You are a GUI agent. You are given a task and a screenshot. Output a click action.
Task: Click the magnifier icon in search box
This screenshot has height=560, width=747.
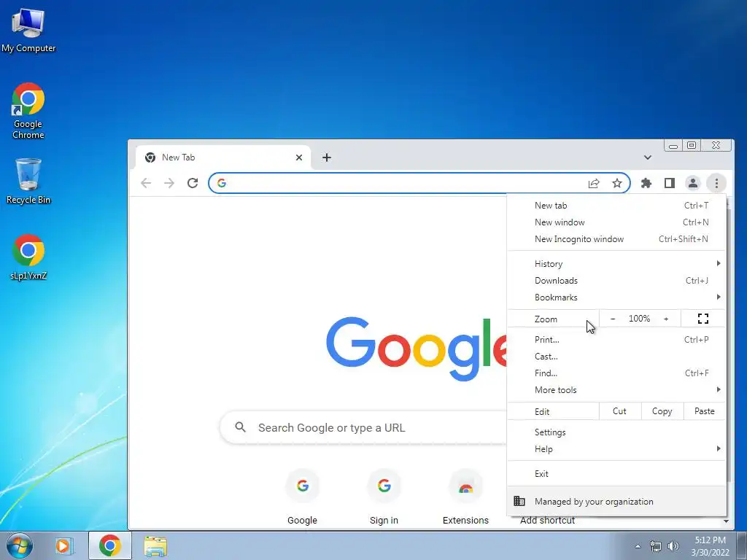(x=241, y=427)
